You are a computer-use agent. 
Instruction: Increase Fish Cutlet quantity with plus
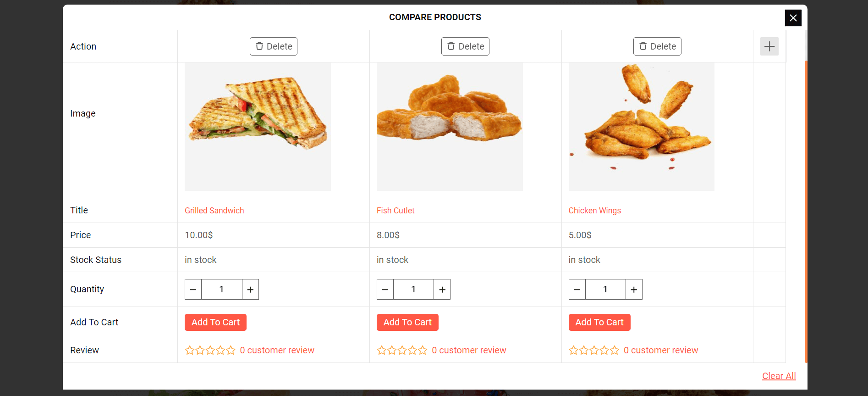click(x=442, y=290)
